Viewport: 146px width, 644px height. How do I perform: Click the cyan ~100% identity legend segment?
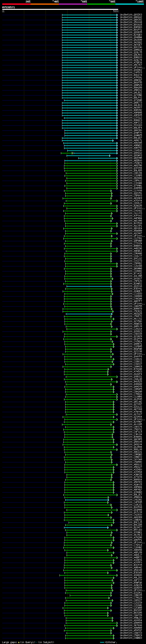[x=130, y=4]
